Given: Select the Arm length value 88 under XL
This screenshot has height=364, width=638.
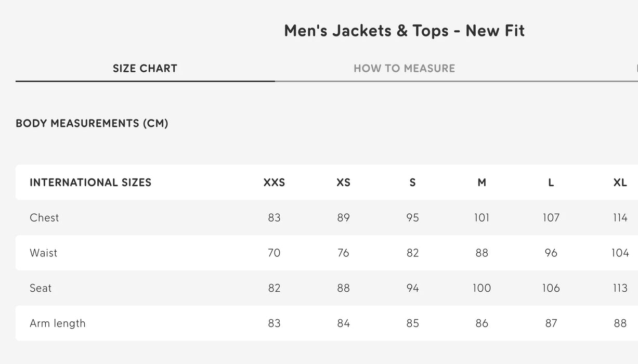Looking at the screenshot, I should click(620, 323).
